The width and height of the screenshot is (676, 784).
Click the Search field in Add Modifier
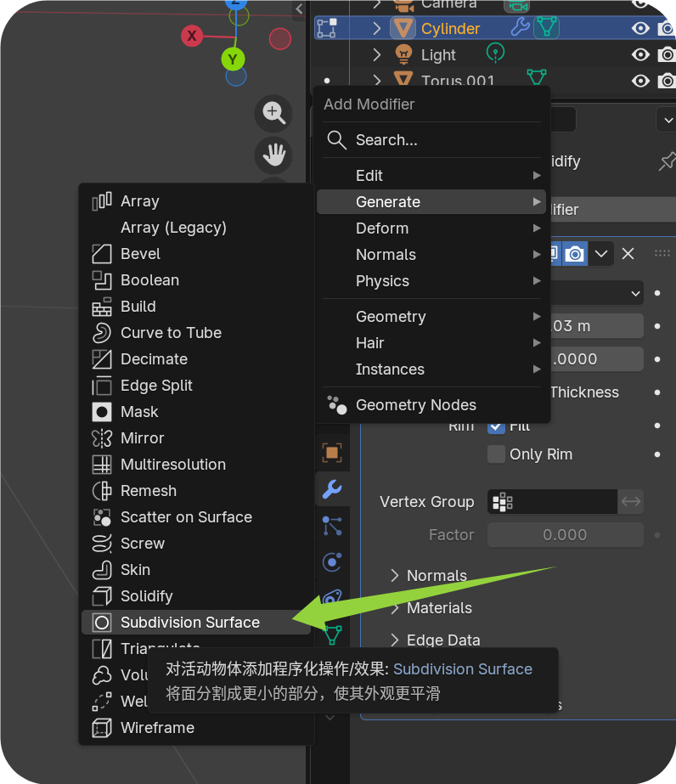click(x=431, y=140)
